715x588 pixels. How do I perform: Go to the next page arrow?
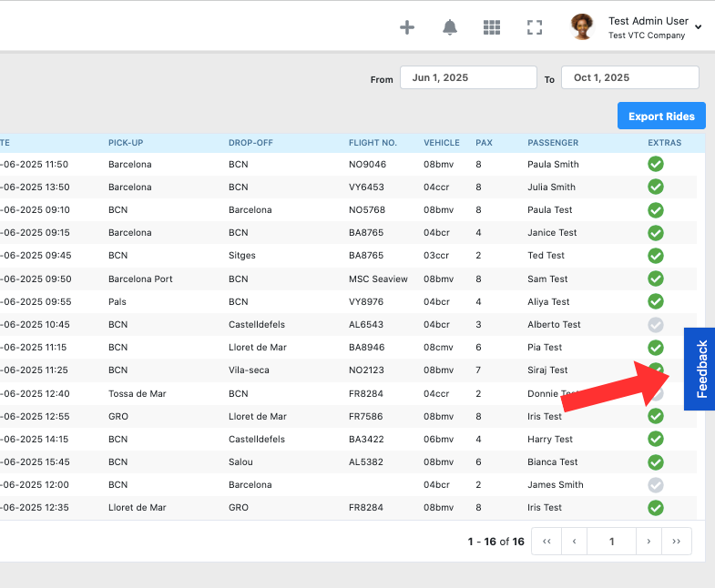(649, 542)
